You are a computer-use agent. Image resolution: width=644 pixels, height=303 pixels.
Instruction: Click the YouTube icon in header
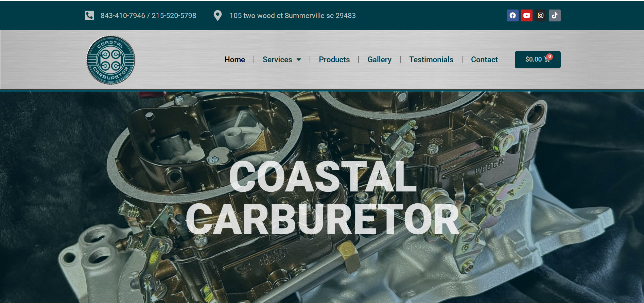[526, 15]
